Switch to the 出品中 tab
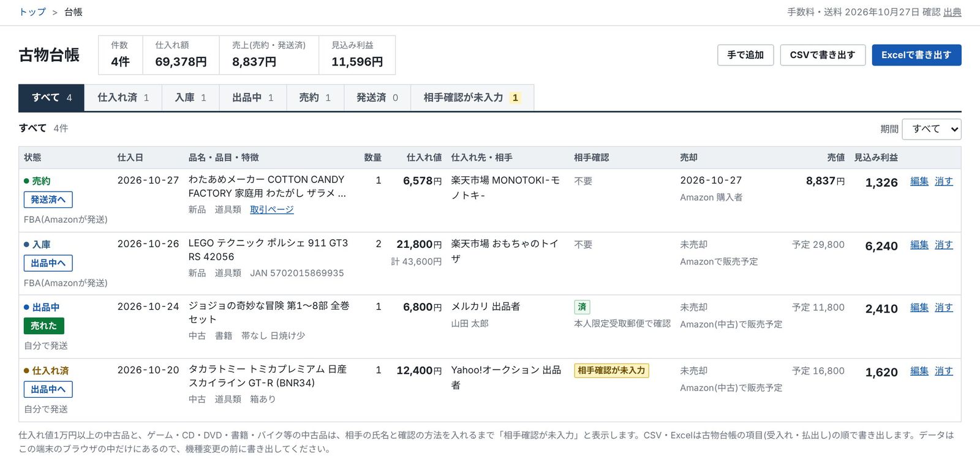980x459 pixels. pyautogui.click(x=253, y=98)
